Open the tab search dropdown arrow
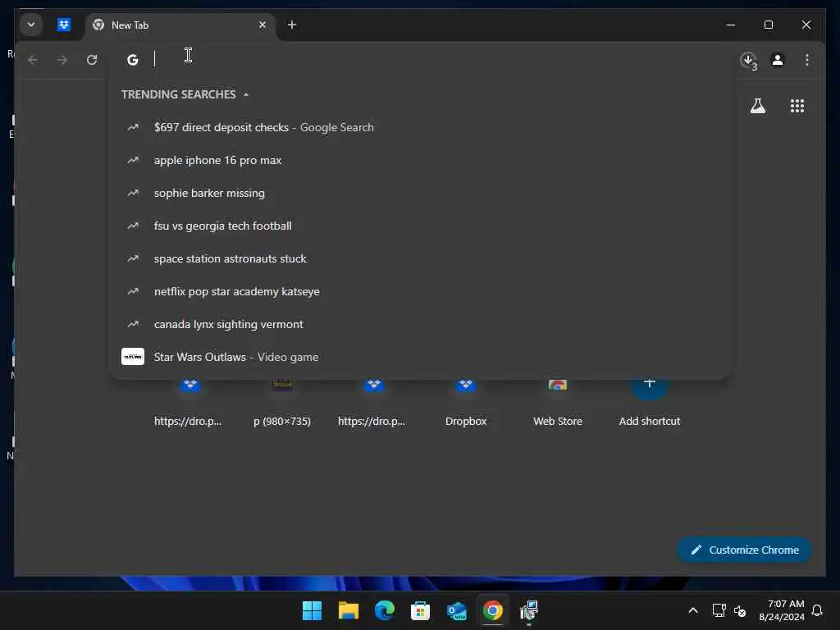Image resolution: width=840 pixels, height=630 pixels. 31,25
